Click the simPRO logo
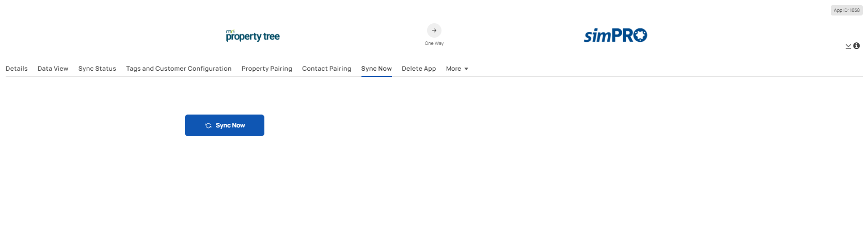 tap(616, 35)
